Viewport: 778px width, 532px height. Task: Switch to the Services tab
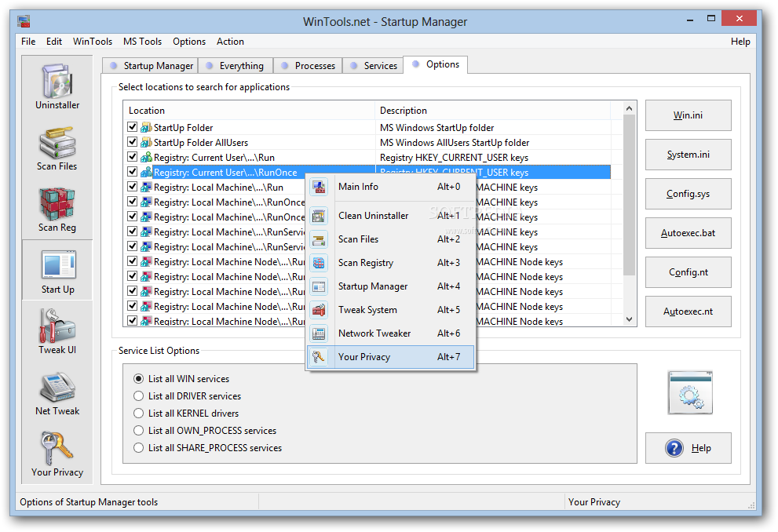[x=374, y=66]
